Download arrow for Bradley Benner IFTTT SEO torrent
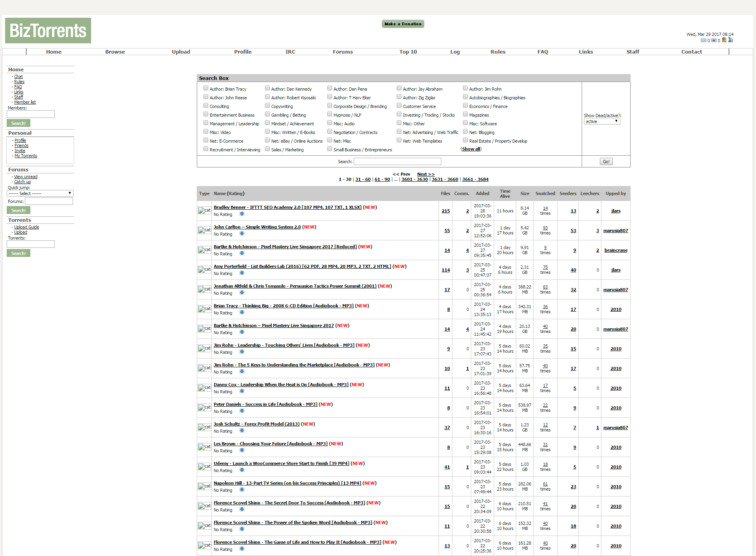Screen dimensions: 756x556 point(242,214)
